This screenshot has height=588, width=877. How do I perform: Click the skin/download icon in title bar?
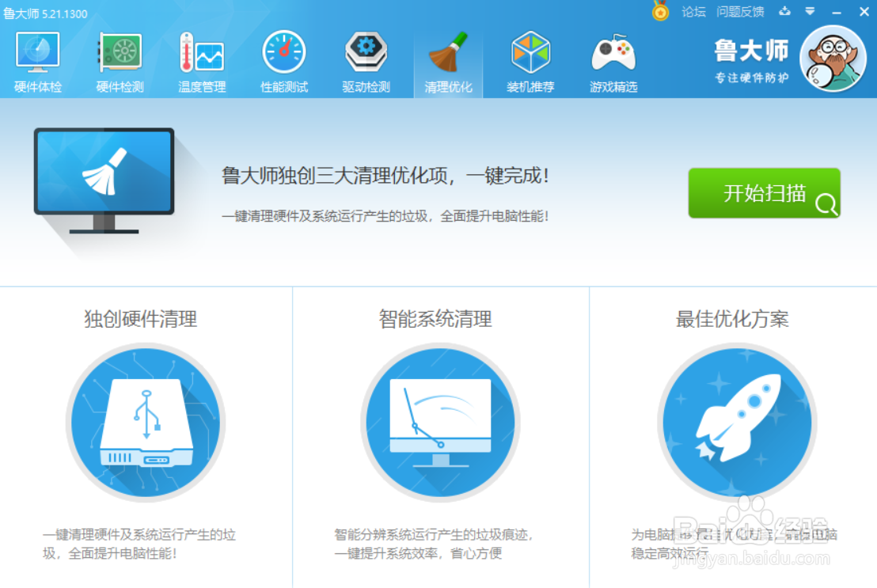click(x=784, y=11)
